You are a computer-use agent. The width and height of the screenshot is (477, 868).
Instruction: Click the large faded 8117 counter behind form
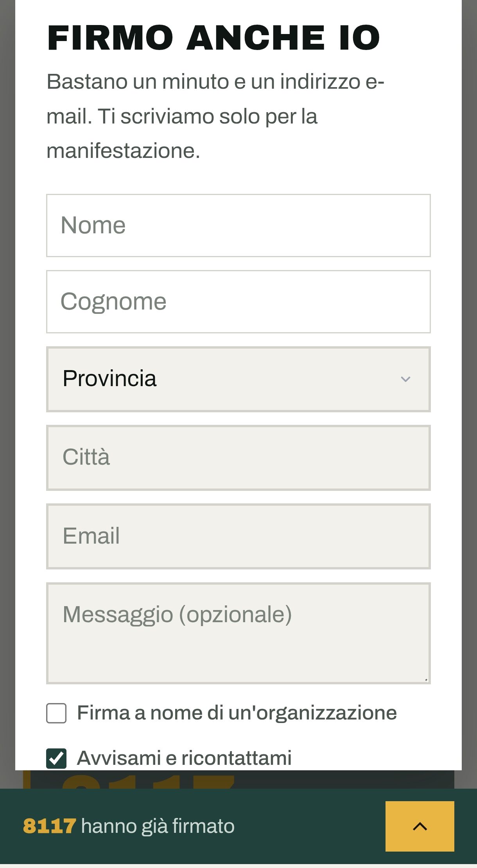(149, 780)
